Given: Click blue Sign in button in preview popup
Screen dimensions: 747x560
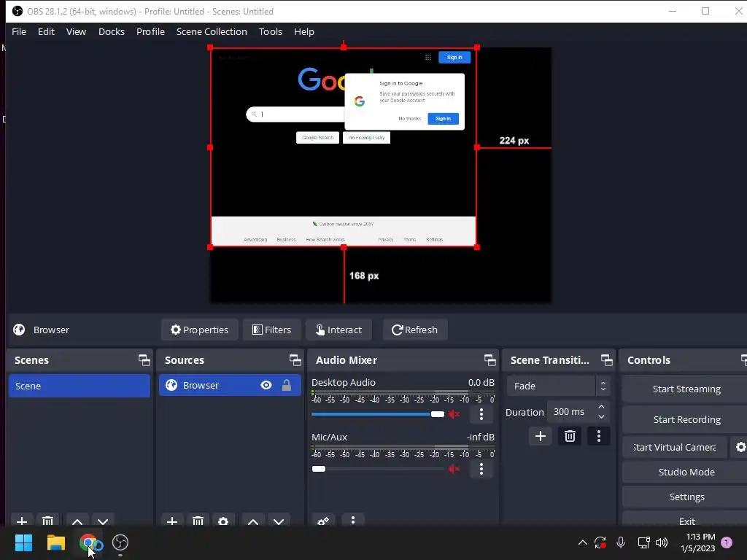Looking at the screenshot, I should click(x=443, y=119).
